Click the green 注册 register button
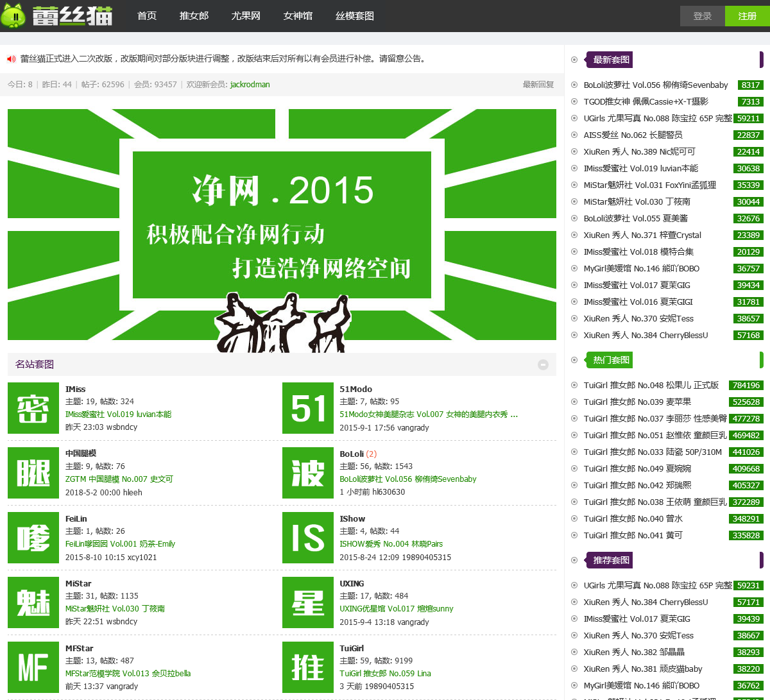Viewport: 770px width, 700px height. tap(748, 16)
